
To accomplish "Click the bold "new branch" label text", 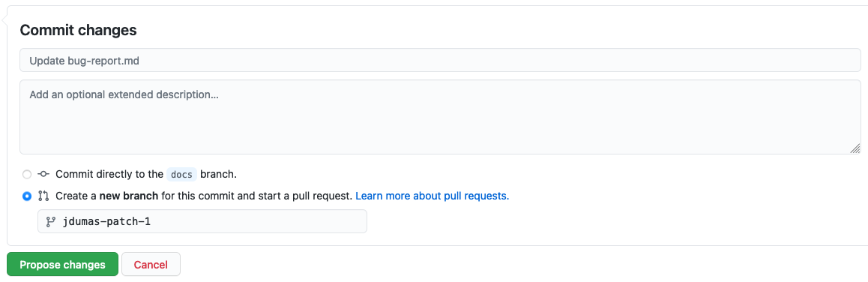I will [129, 196].
